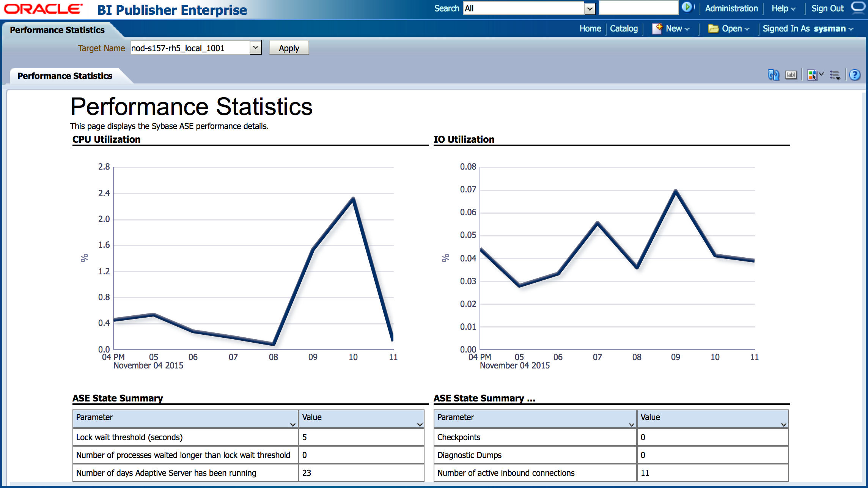This screenshot has width=868, height=488.
Task: Expand the Search scope All dropdown
Action: tap(590, 8)
